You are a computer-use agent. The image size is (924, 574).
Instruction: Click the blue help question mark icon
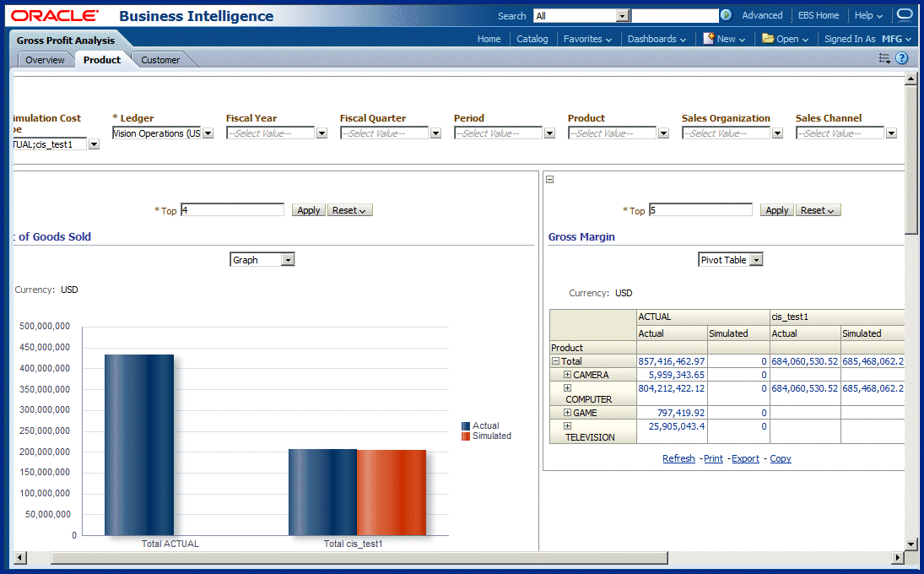coord(901,57)
